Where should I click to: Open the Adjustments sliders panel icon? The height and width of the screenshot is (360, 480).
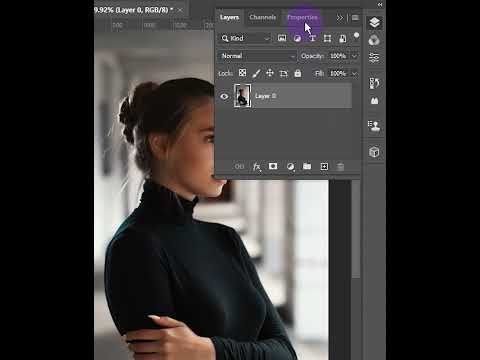[374, 58]
